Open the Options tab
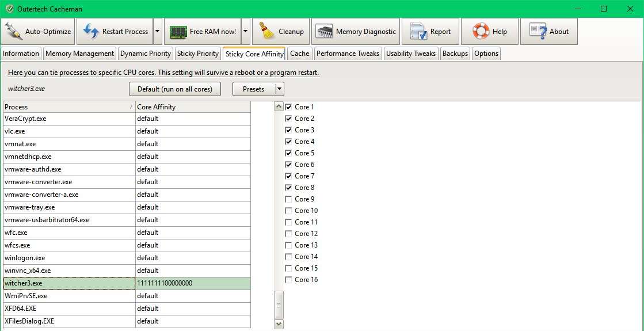This screenshot has width=644, height=331. pos(486,54)
